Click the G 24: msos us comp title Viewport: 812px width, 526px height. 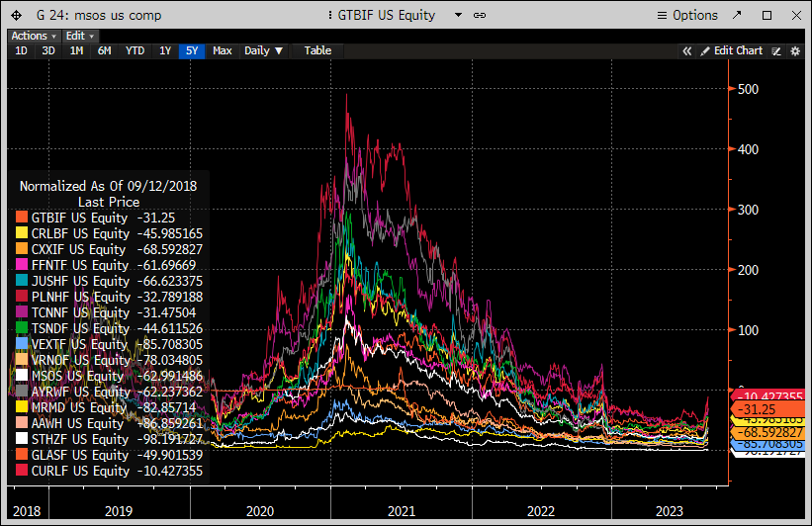click(x=98, y=16)
